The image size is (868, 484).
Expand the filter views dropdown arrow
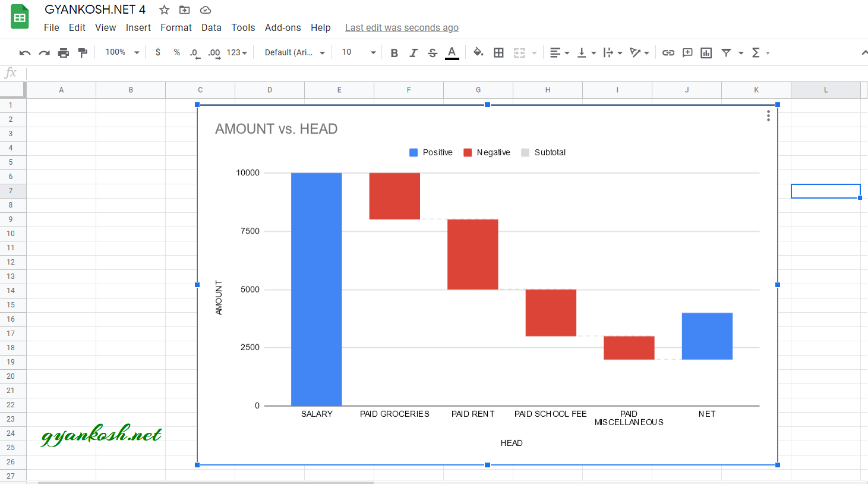point(741,53)
